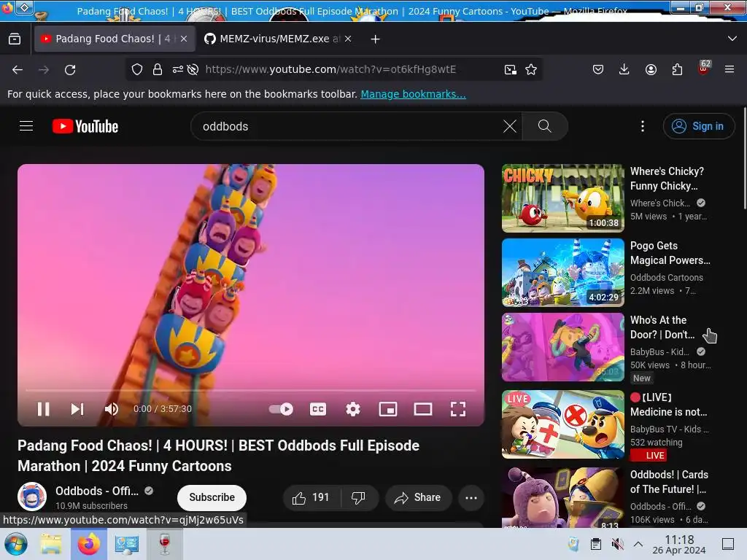Open a new browser tab
The image size is (747, 560).
376,39
